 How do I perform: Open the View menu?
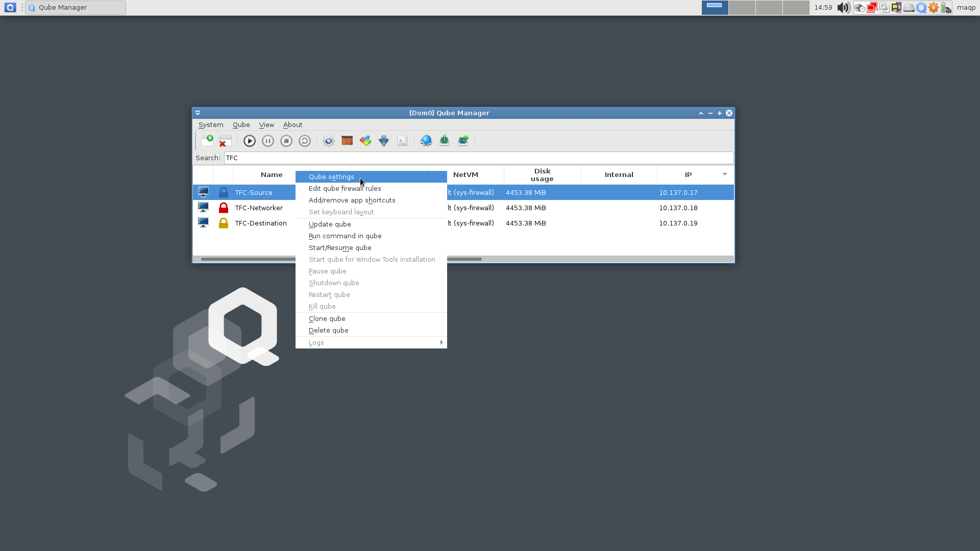266,125
